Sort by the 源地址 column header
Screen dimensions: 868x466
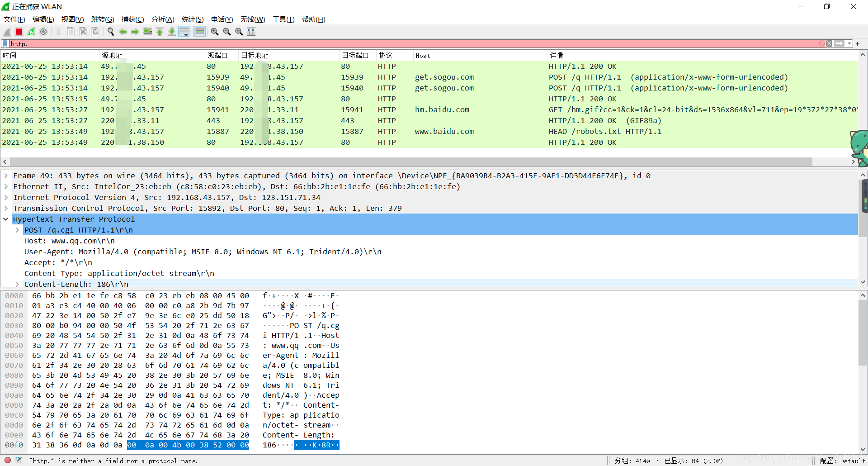pyautogui.click(x=152, y=55)
